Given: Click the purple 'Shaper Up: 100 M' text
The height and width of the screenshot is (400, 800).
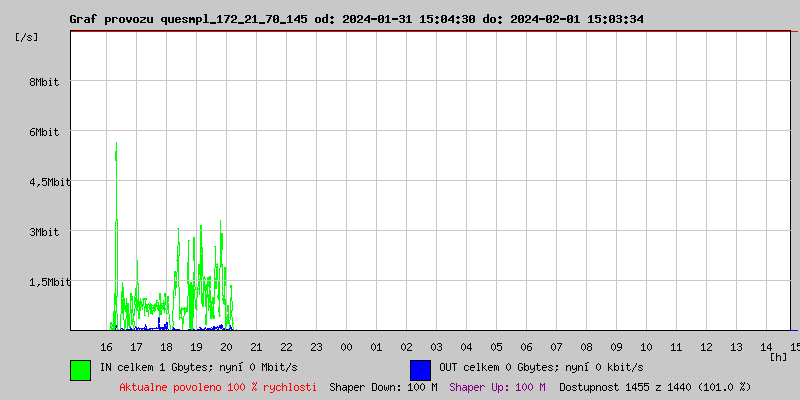Looking at the screenshot, I should [x=497, y=386].
